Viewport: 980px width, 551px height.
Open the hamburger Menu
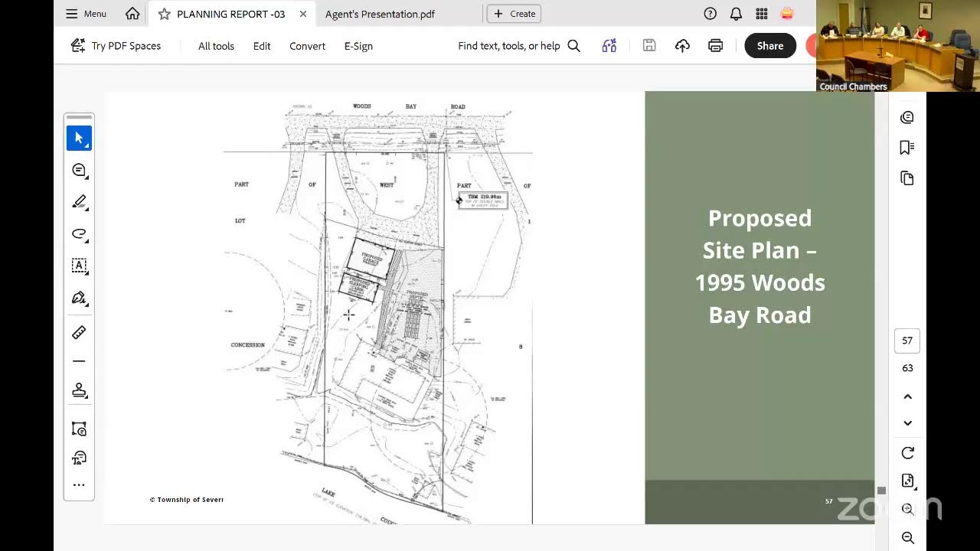pyautogui.click(x=86, y=14)
